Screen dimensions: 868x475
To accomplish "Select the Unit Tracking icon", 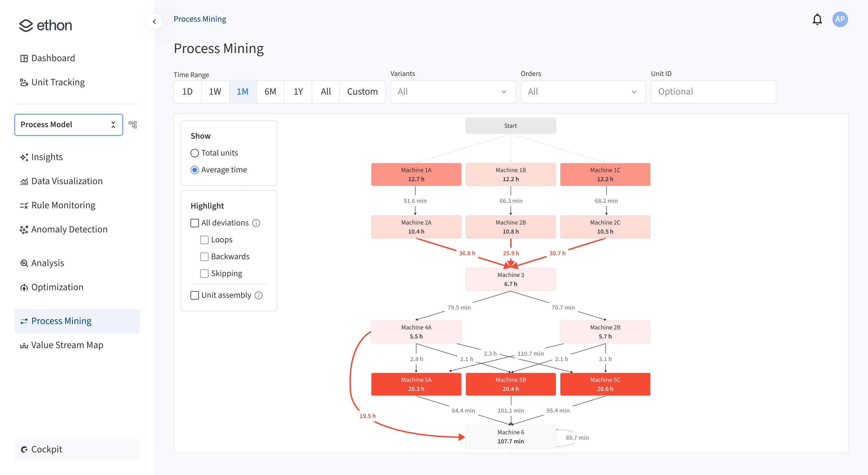I will click(24, 82).
